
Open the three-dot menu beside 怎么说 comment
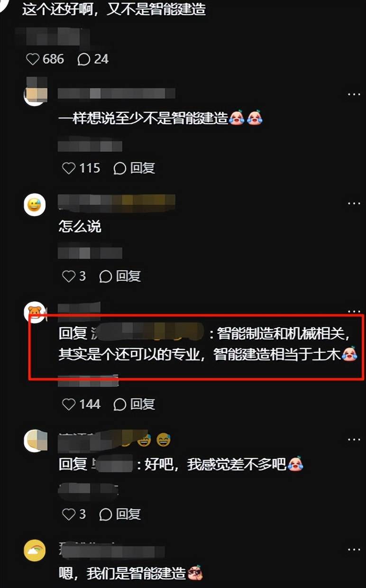click(354, 203)
